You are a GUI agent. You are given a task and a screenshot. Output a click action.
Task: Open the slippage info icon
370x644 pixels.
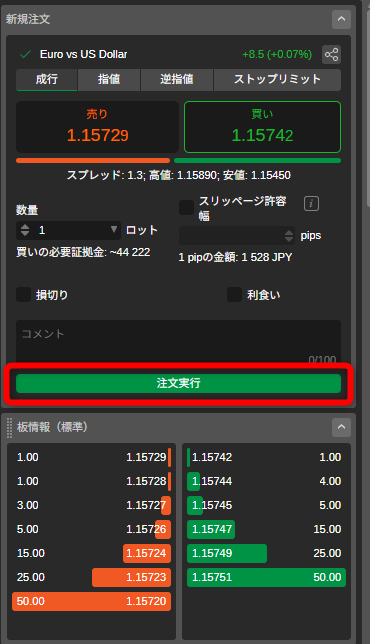point(311,203)
